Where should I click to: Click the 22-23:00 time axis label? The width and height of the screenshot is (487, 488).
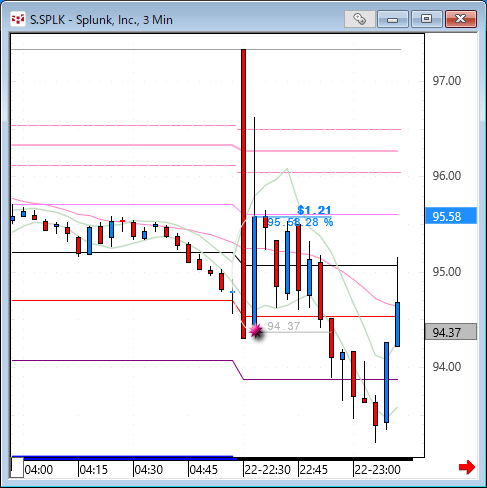click(378, 470)
